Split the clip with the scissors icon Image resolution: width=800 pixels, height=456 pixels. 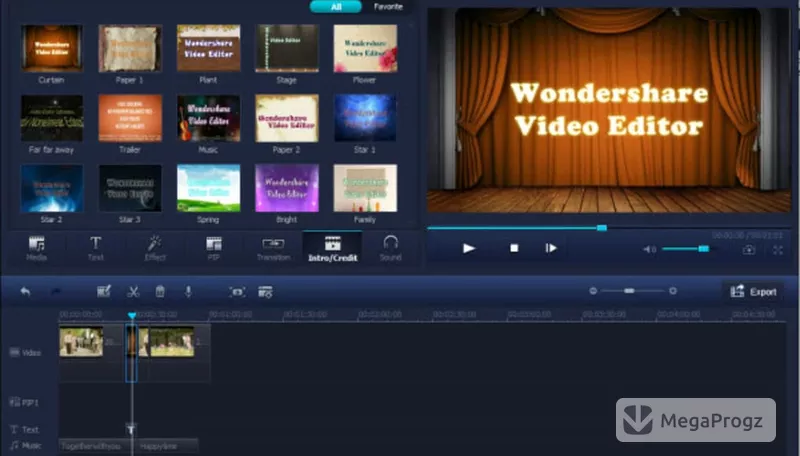point(133,292)
